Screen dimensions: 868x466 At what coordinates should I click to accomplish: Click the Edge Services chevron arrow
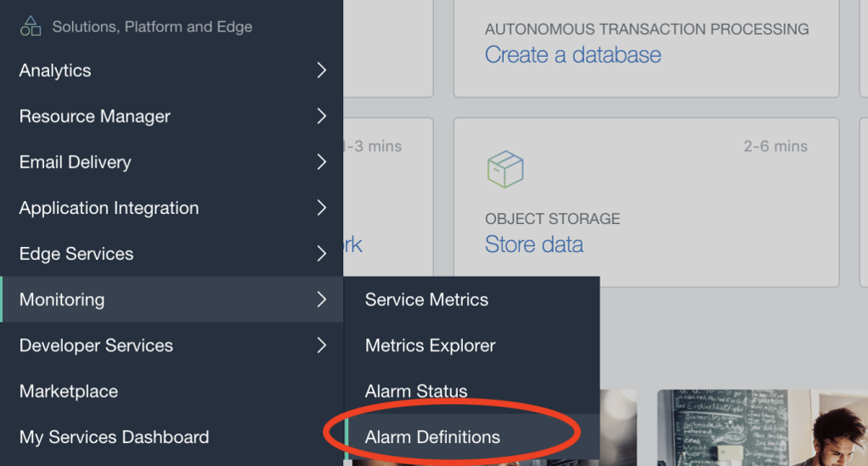click(x=321, y=254)
